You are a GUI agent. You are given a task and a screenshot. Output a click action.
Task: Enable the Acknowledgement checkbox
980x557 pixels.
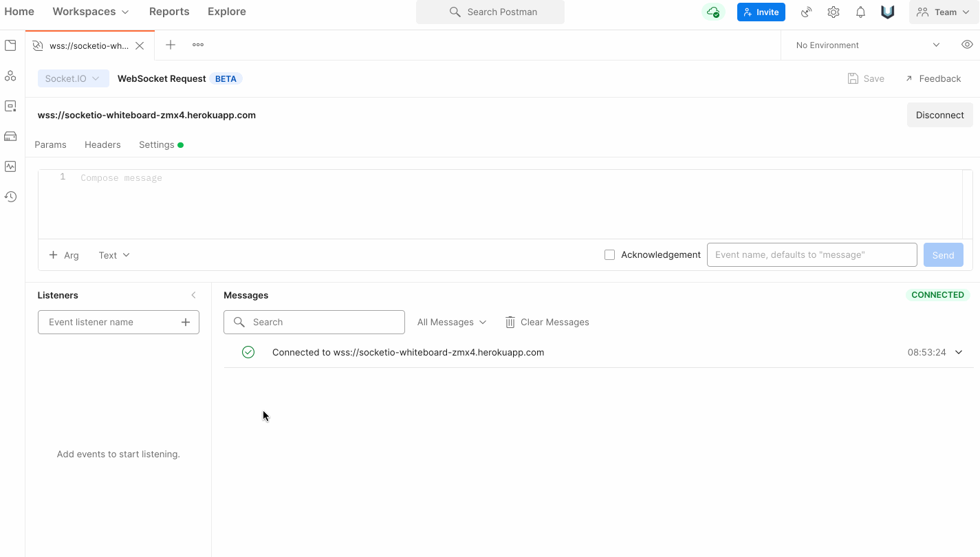pyautogui.click(x=609, y=254)
